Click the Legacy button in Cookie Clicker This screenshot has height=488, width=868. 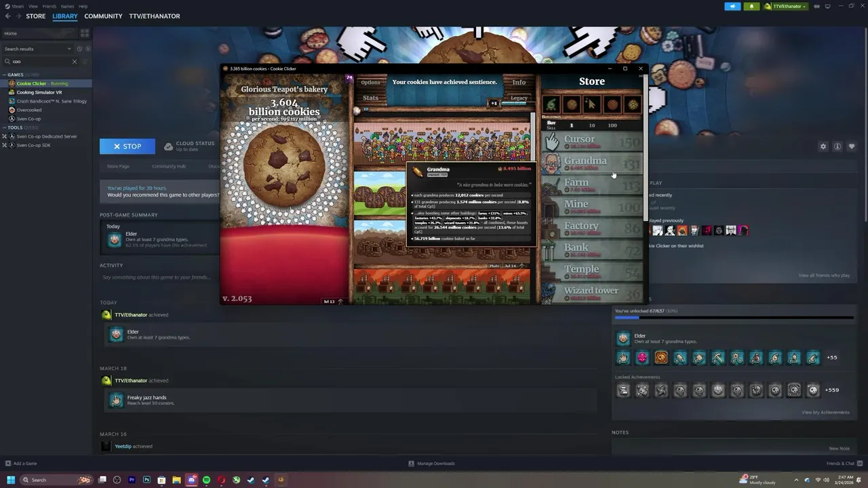coord(519,98)
